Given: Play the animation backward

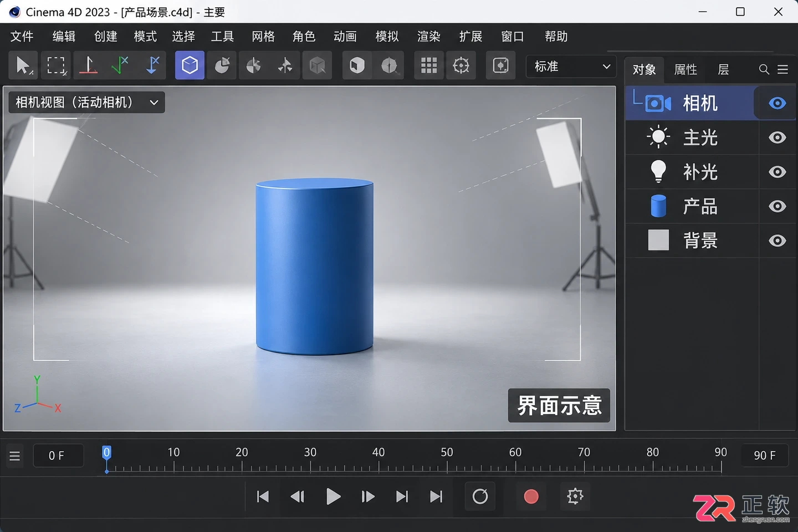Looking at the screenshot, I should (298, 497).
